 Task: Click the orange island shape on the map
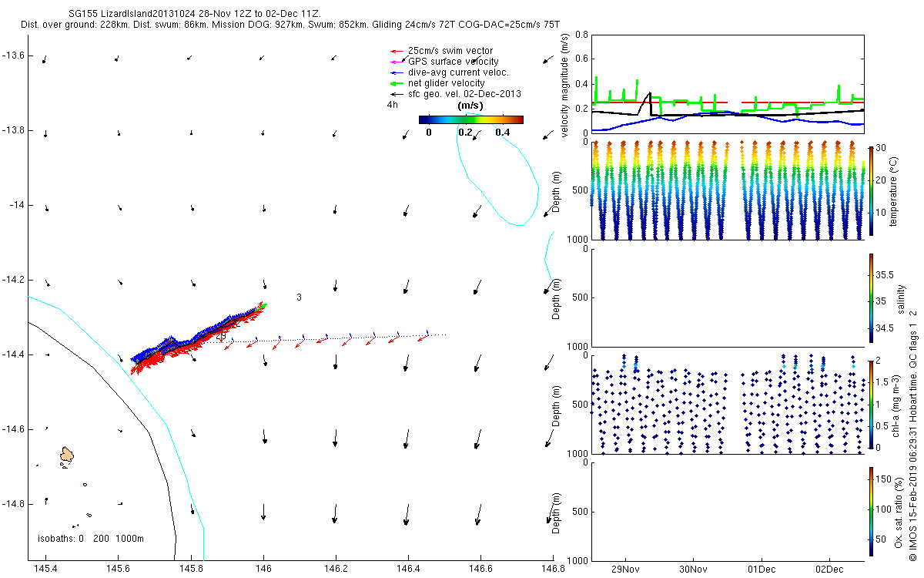(67, 456)
